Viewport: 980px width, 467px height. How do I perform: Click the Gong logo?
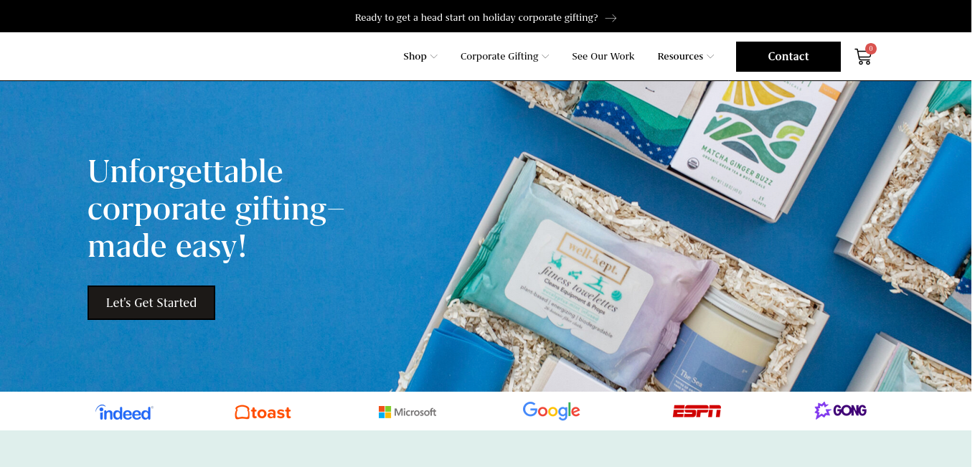point(840,410)
